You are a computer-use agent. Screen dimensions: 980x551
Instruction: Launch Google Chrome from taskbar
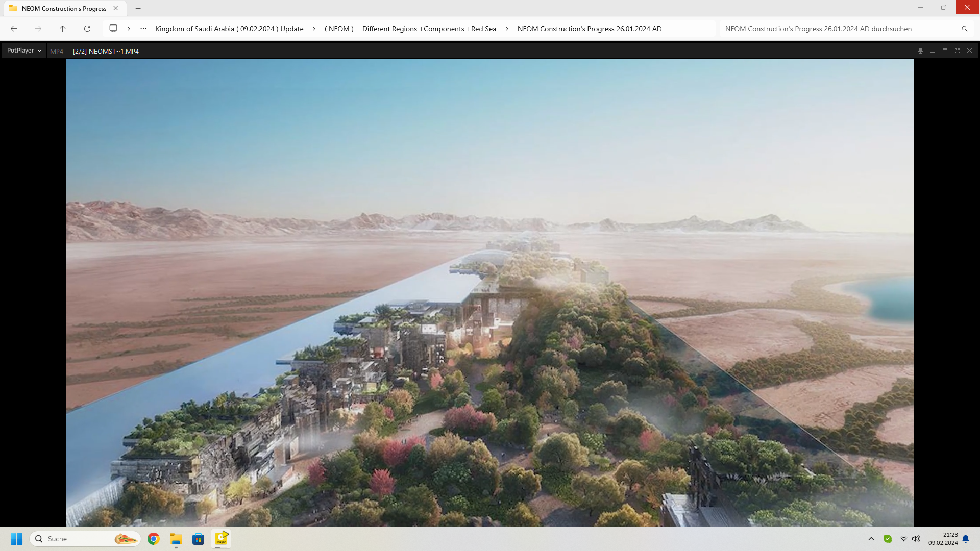(154, 539)
